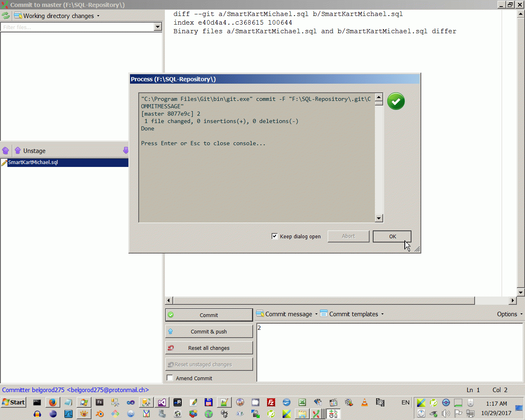Click the down arrow of console scrollbar
This screenshot has width=525, height=420.
point(379,218)
